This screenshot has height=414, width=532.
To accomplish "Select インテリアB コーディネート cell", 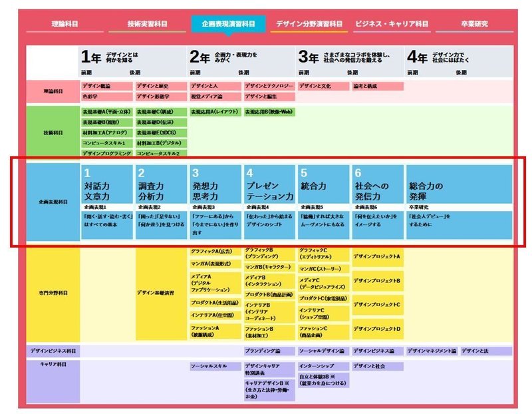I will (x=269, y=311).
